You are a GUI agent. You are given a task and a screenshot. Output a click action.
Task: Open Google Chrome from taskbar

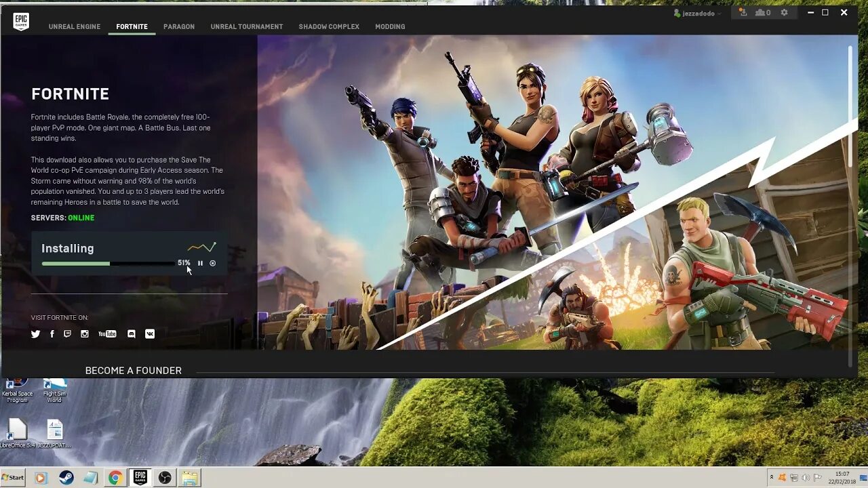point(115,478)
